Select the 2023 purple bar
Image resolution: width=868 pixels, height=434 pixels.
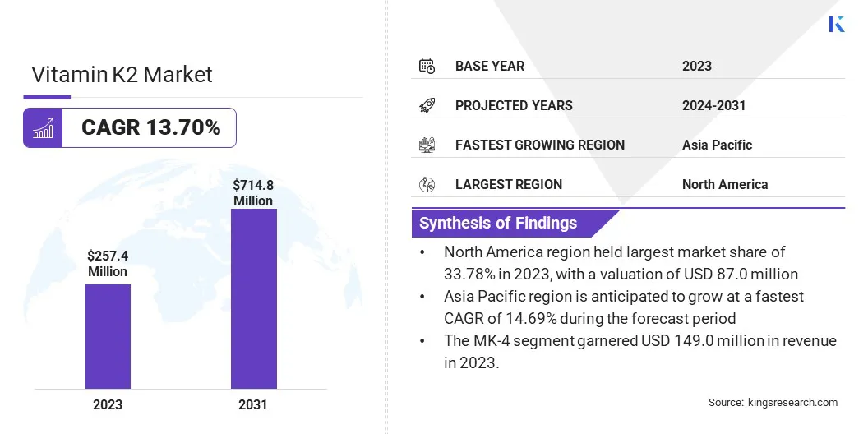tap(108, 336)
